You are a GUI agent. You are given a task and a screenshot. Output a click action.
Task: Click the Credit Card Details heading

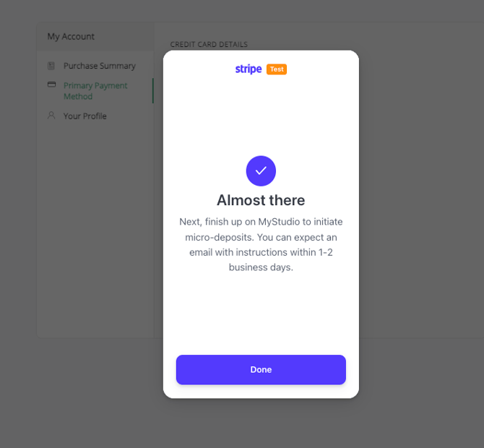209,45
